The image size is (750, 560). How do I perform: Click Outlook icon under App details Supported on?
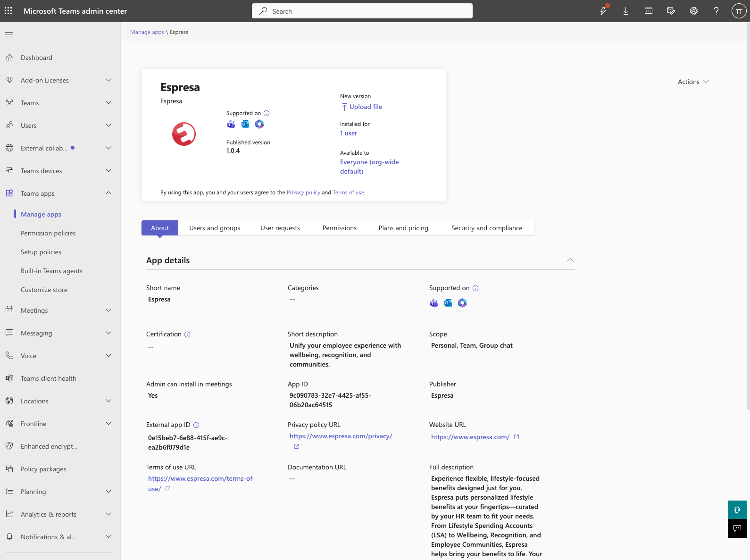[448, 303]
